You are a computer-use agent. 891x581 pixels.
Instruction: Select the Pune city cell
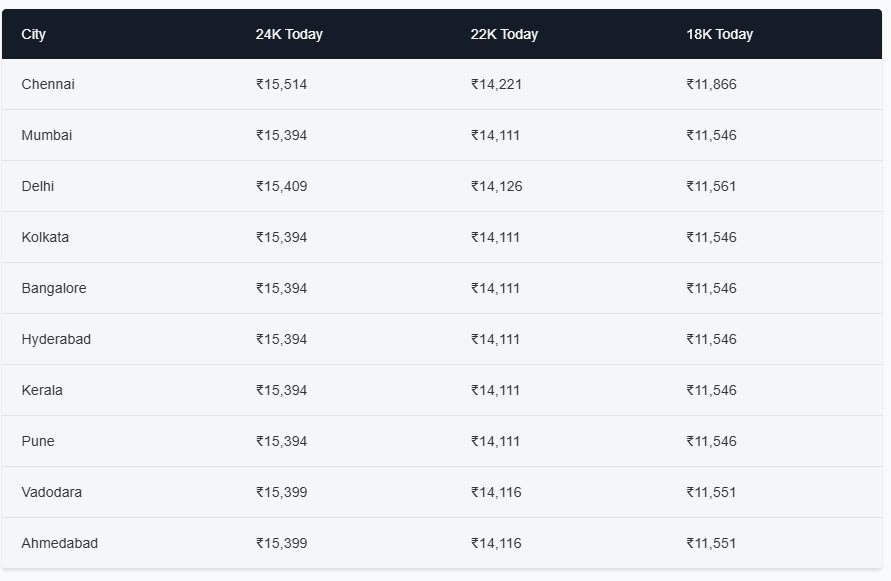coord(38,441)
